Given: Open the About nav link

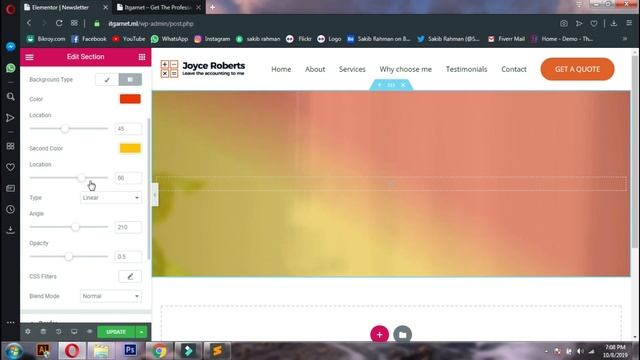Looking at the screenshot, I should pyautogui.click(x=315, y=69).
